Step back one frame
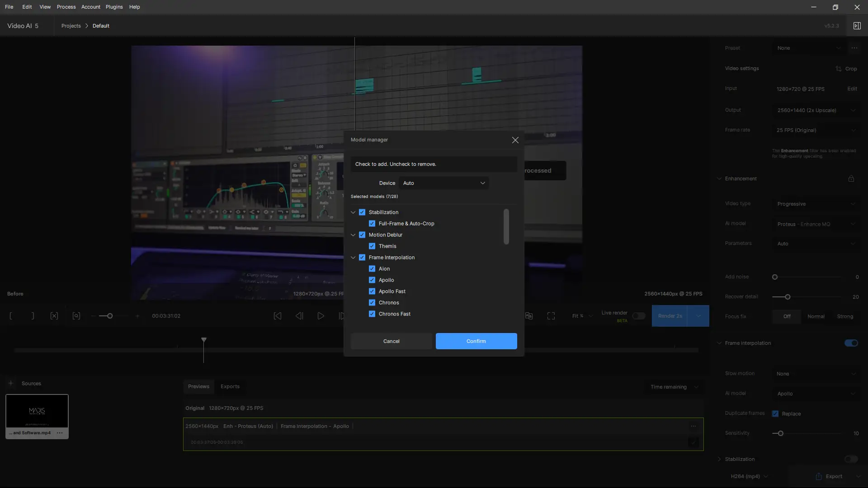Image resolution: width=868 pixels, height=488 pixels. point(299,316)
